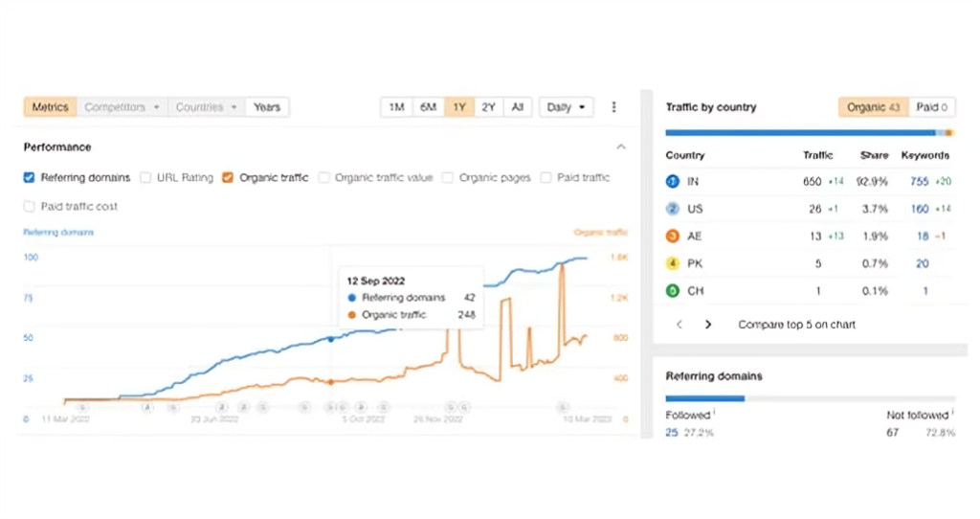Select the 6M time range
980x519 pixels.
pos(428,107)
